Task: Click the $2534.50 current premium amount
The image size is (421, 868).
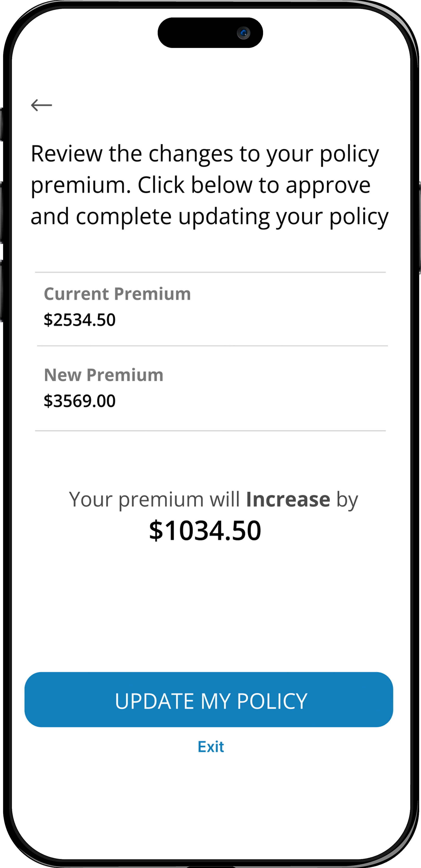Action: point(80,320)
